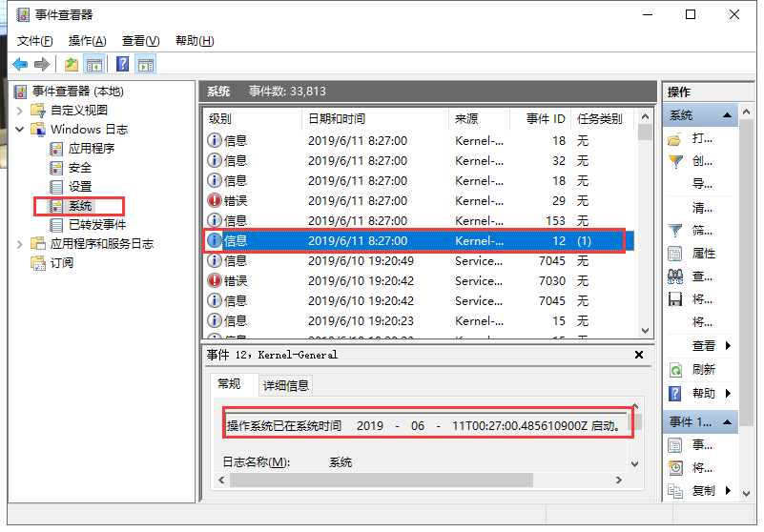764x532 pixels.
Task: Toggle the show/hide console tree icon
Action: tap(94, 64)
